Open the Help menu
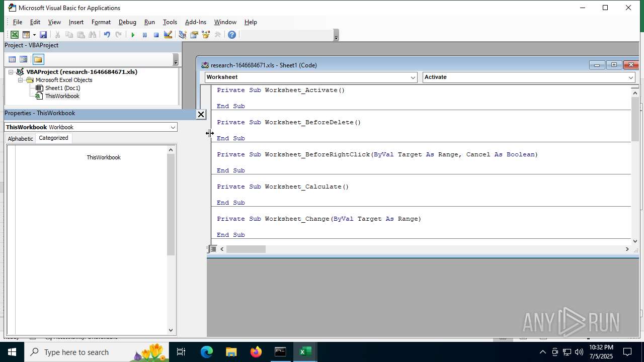644x362 pixels. [251, 22]
